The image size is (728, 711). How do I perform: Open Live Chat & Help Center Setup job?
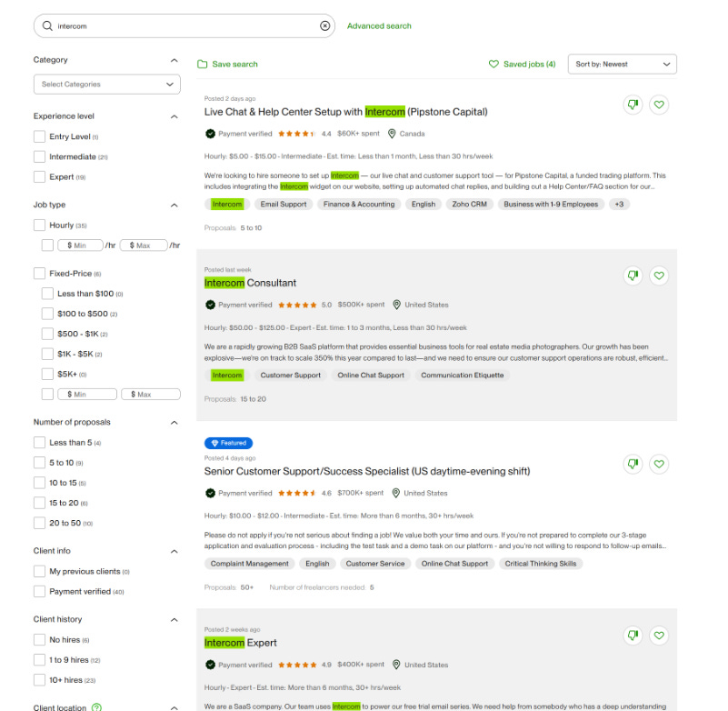[346, 112]
